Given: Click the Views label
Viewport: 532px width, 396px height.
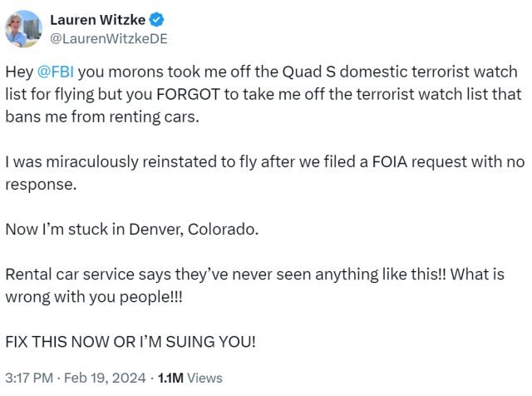Looking at the screenshot, I should (x=204, y=378).
